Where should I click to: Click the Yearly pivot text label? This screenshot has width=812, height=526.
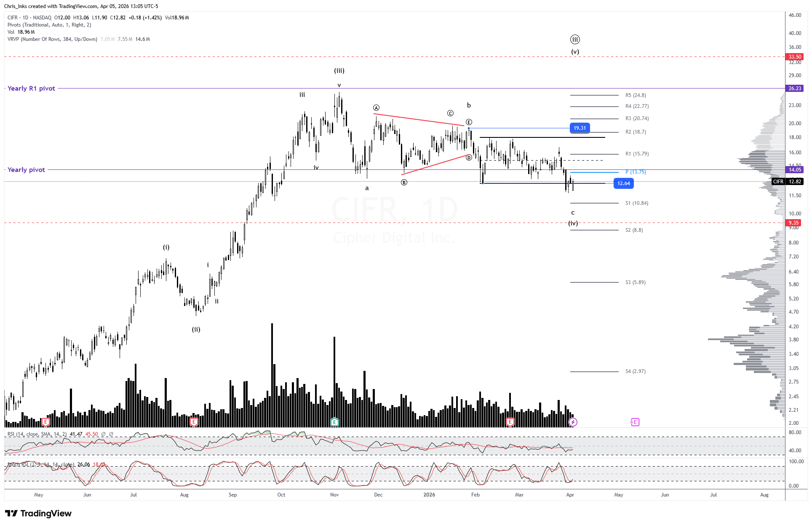26,170
